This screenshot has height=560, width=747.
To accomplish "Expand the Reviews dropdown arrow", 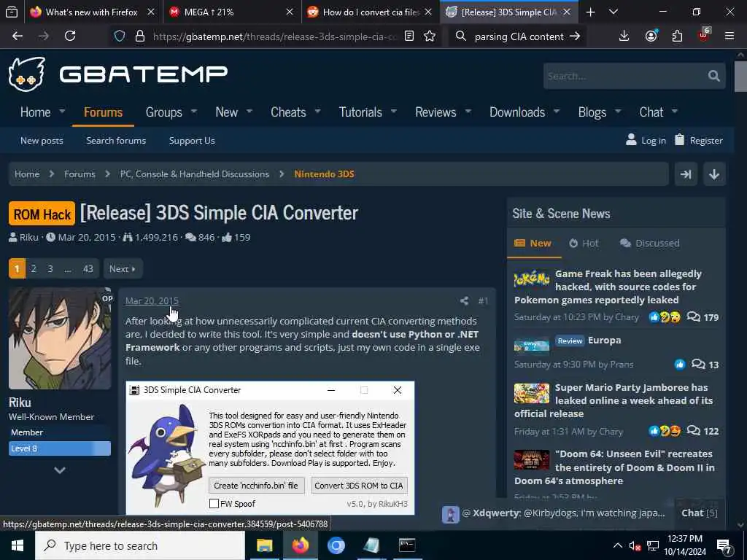I will [x=468, y=112].
